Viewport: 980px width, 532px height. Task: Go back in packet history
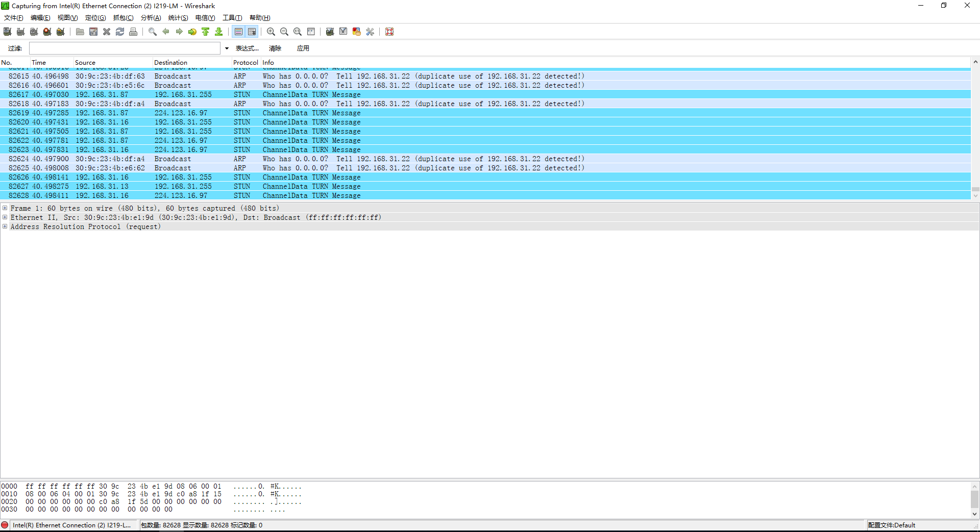(166, 32)
